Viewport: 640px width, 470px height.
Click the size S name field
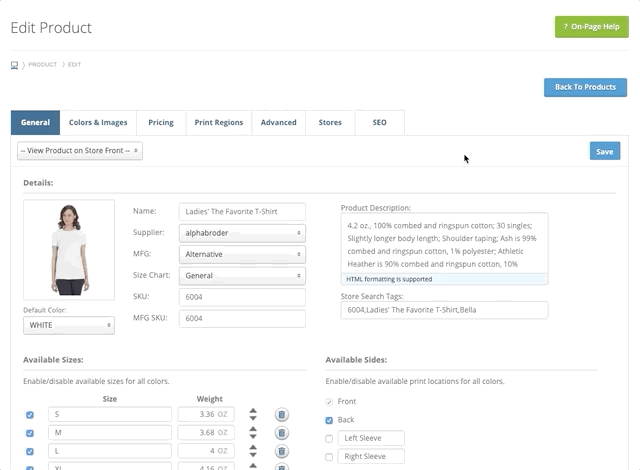point(110,414)
